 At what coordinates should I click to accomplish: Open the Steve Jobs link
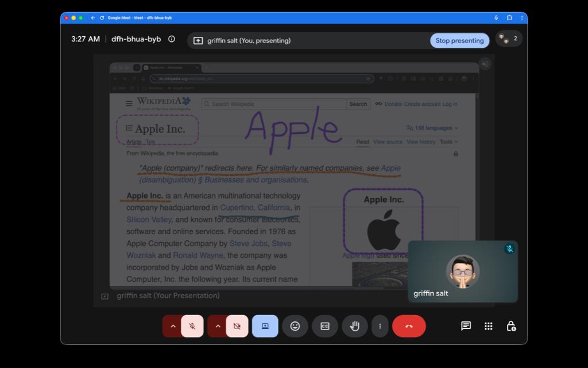coord(248,243)
